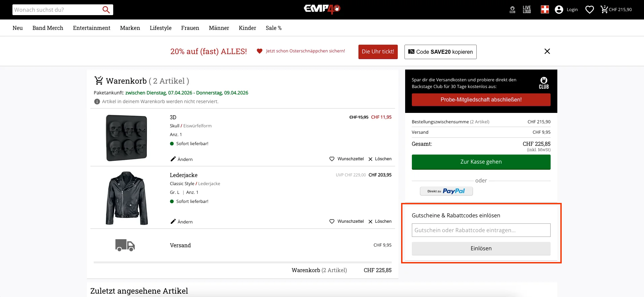This screenshot has height=297, width=644.
Task: Click the 'Zur Kasse gehen' button
Action: (481, 162)
